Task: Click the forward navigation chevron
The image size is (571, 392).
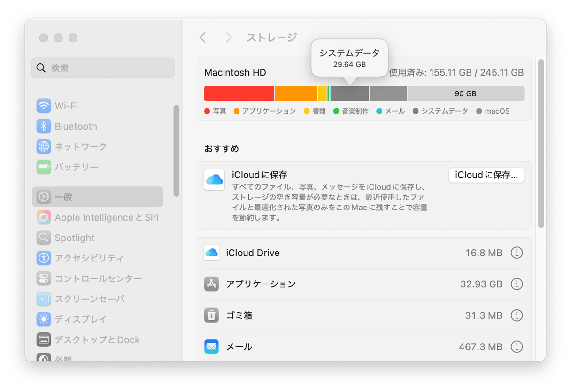Action: (229, 37)
